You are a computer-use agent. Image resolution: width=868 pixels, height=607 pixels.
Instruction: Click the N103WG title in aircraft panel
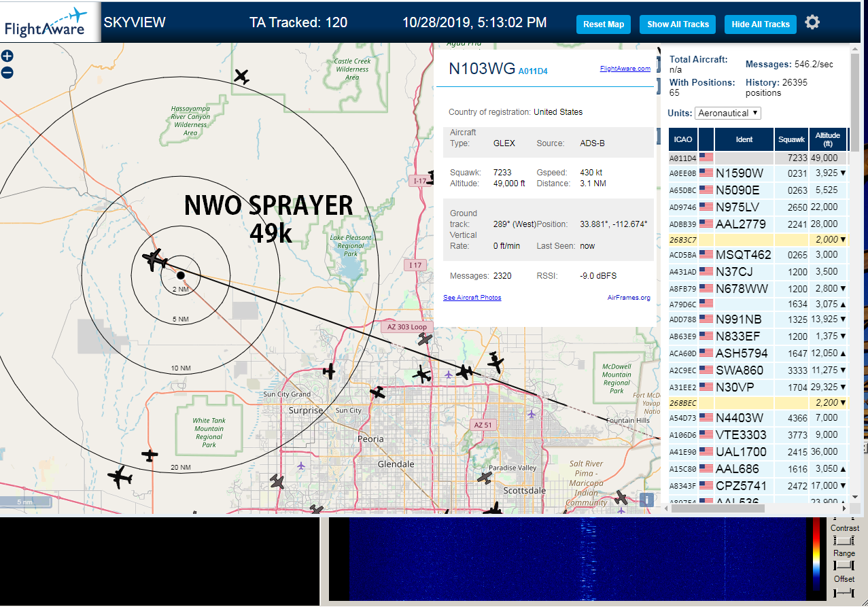pyautogui.click(x=481, y=68)
